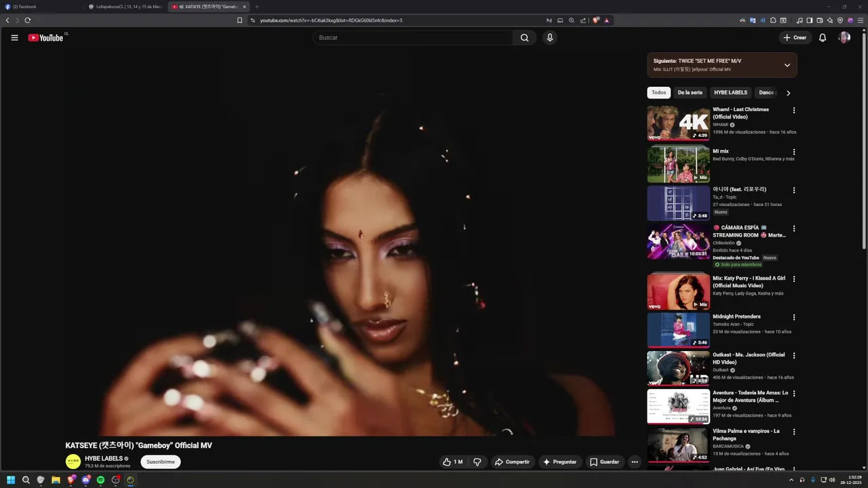The width and height of the screenshot is (868, 488).
Task: Expand the Siguiente playlist panel
Action: pyautogui.click(x=787, y=66)
